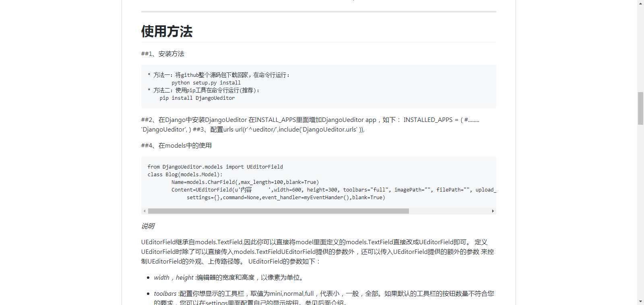This screenshot has width=644, height=305.
Task: Click the code block horizontal scrollbar thumb
Action: [279, 211]
